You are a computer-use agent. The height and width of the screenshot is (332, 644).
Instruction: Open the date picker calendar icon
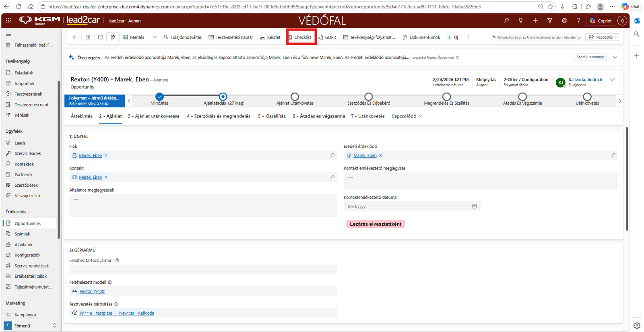click(475, 206)
